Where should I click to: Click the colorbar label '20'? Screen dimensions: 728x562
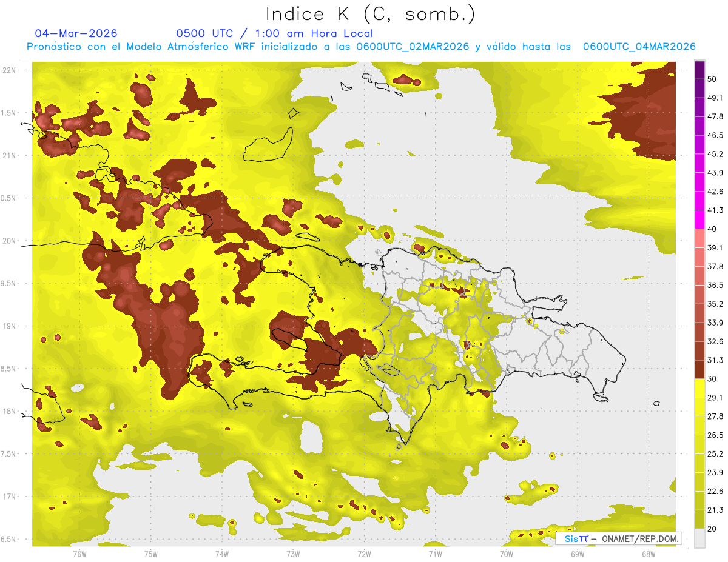click(713, 529)
